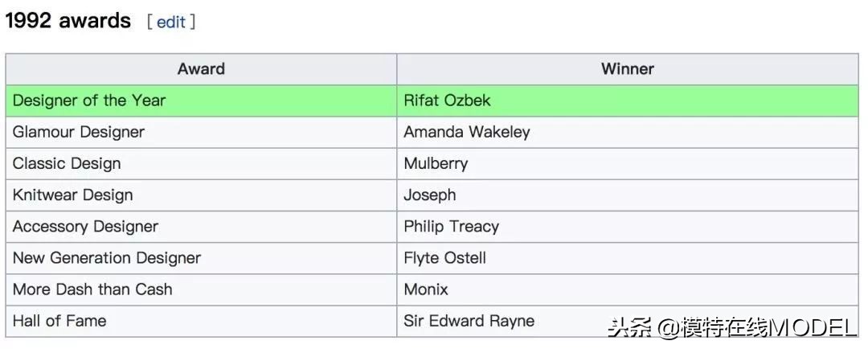
Task: Click the Monix winner cell
Action: [x=426, y=289]
